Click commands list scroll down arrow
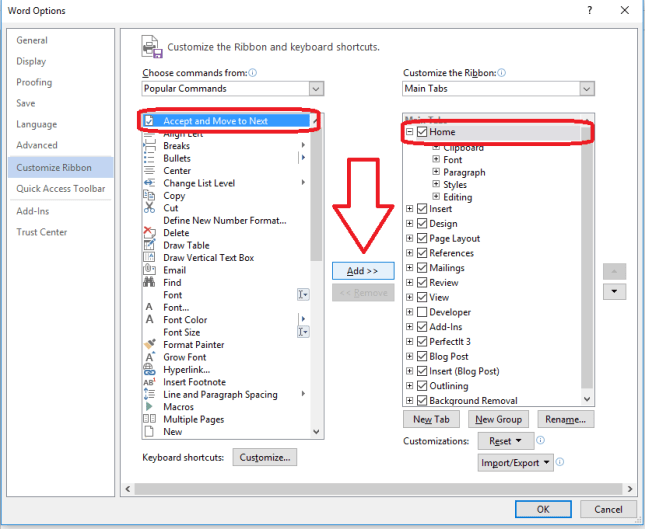This screenshot has height=529, width=645. coord(316,432)
